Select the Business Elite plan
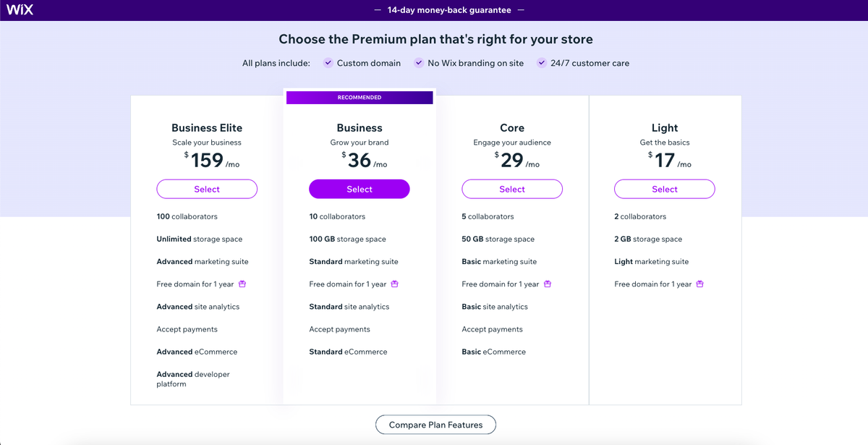868x445 pixels. 207,189
